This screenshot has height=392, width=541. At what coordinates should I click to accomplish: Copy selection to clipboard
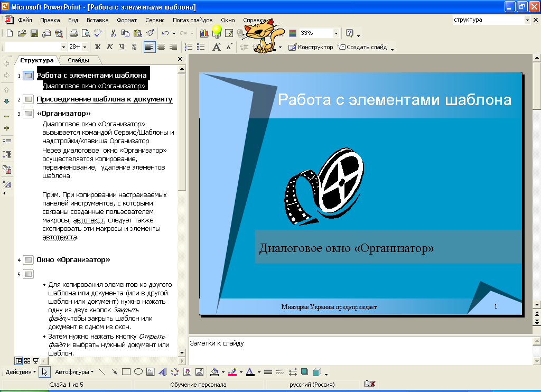point(125,33)
